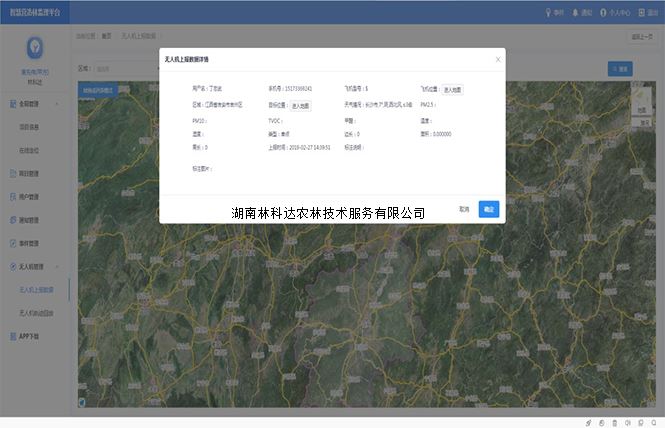This screenshot has height=428, width=665.
Task: Click the 用户管理 sidebar icon
Action: (12, 196)
